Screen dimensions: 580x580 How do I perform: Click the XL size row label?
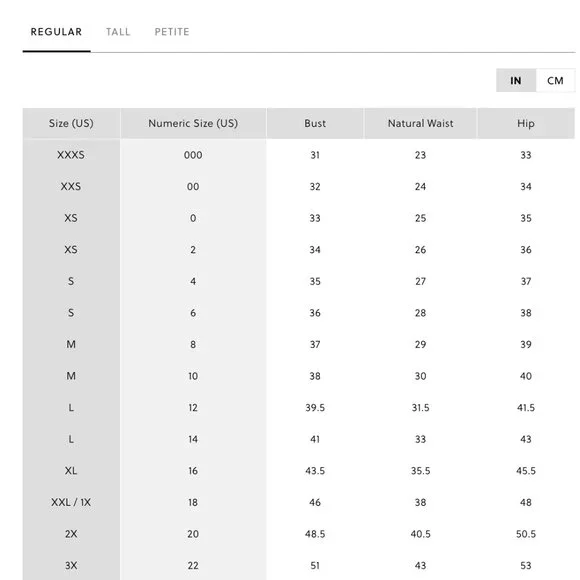(71, 471)
